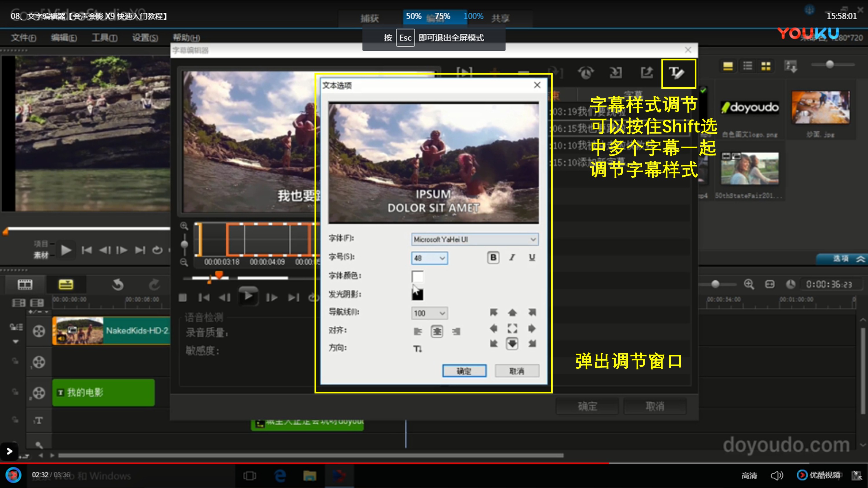Open the font size dropdown showing 48
Image resolution: width=868 pixels, height=488 pixels.
(x=429, y=258)
